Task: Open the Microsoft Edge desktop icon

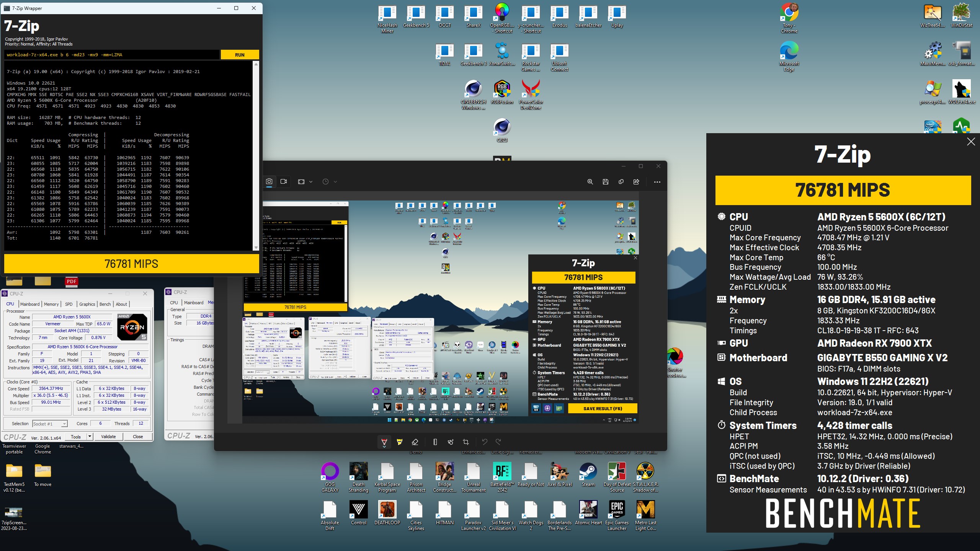Action: (789, 57)
